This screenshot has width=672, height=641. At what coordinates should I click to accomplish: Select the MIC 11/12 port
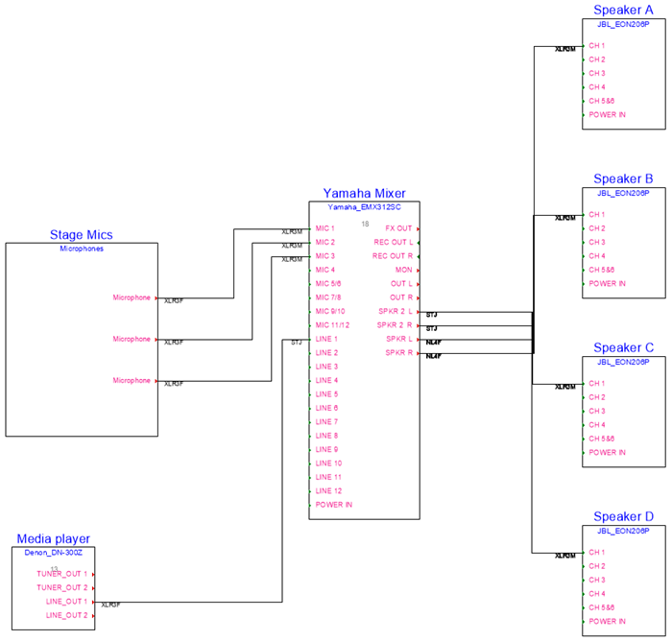pyautogui.click(x=332, y=324)
